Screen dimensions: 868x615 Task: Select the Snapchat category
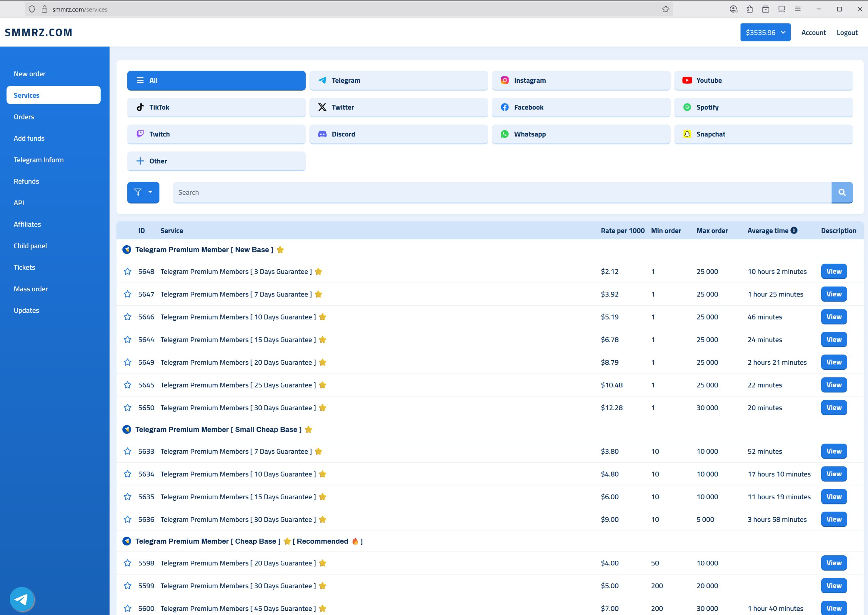pos(763,134)
